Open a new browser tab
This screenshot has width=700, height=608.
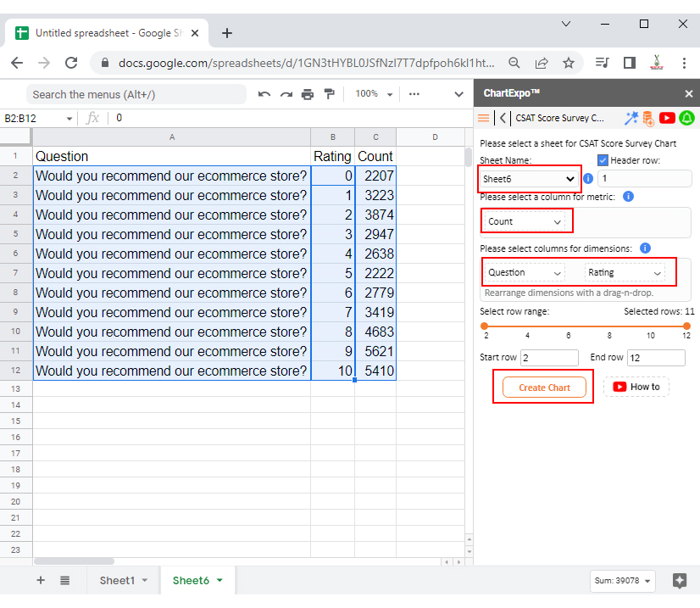pyautogui.click(x=227, y=33)
